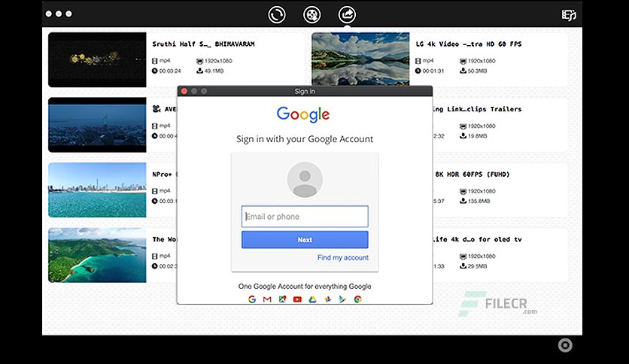This screenshot has width=629, height=364.
Task: Click the Google logo in sign-in dialog
Action: [303, 114]
